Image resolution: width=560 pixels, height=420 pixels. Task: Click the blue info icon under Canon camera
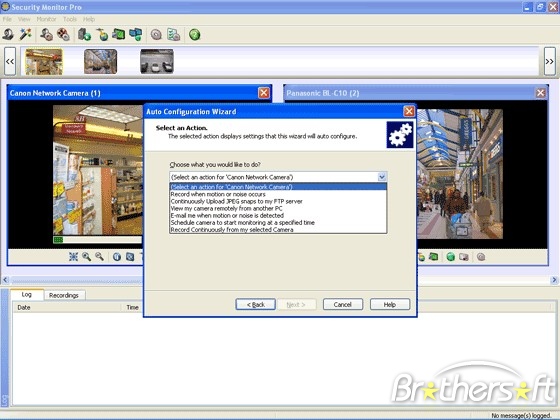tap(117, 256)
